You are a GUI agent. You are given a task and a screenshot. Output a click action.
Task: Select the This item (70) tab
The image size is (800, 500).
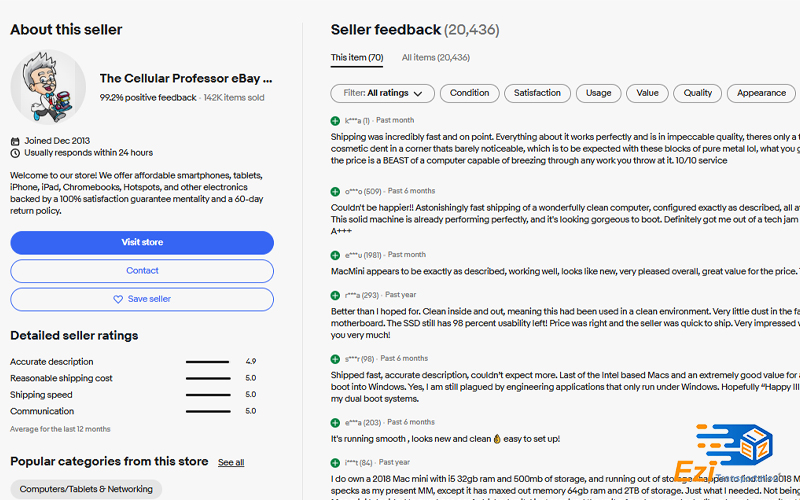pyautogui.click(x=357, y=58)
